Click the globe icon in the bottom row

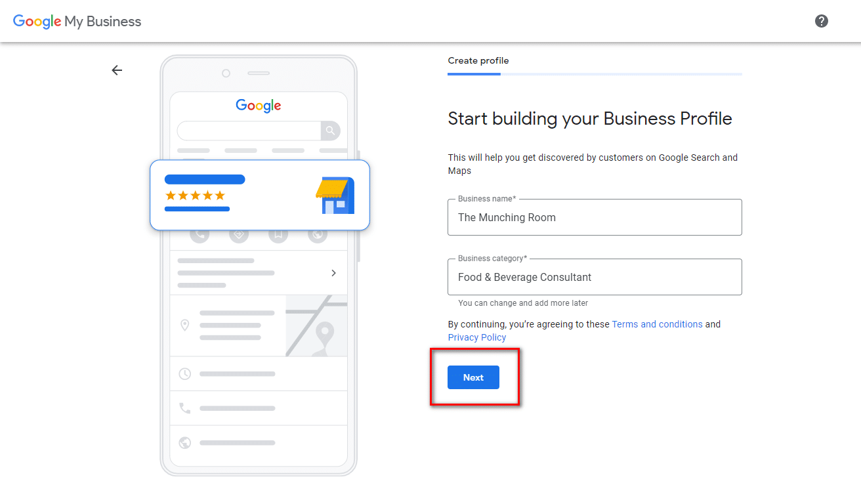185,443
